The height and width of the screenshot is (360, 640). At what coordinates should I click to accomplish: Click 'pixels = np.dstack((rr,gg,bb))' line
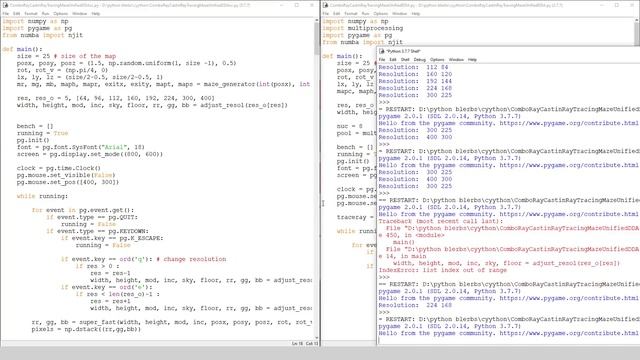click(x=86, y=329)
